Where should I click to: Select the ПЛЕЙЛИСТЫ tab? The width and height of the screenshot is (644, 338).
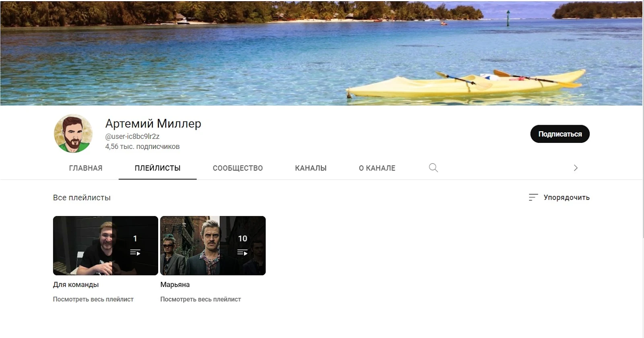[157, 168]
